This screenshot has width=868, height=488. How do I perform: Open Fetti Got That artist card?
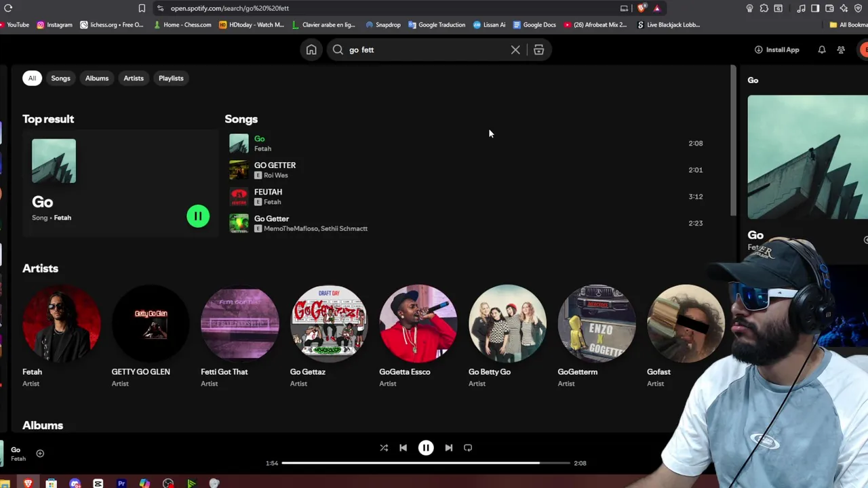[x=239, y=336]
